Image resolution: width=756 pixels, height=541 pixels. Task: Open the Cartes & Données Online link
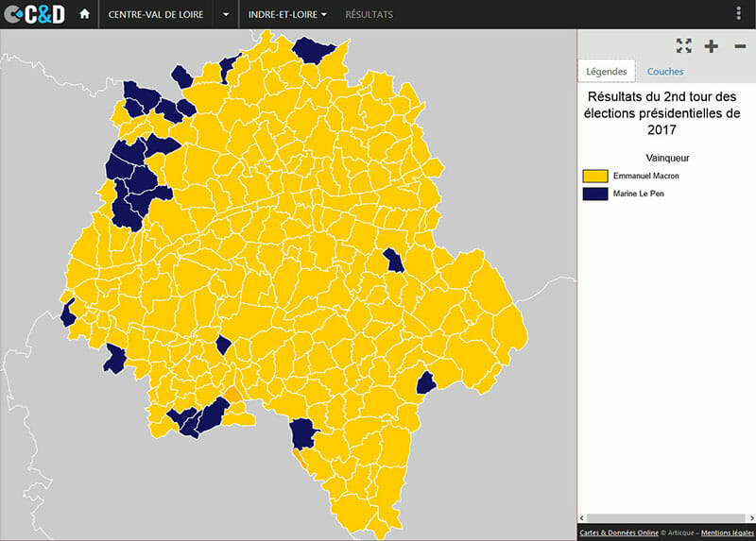618,533
